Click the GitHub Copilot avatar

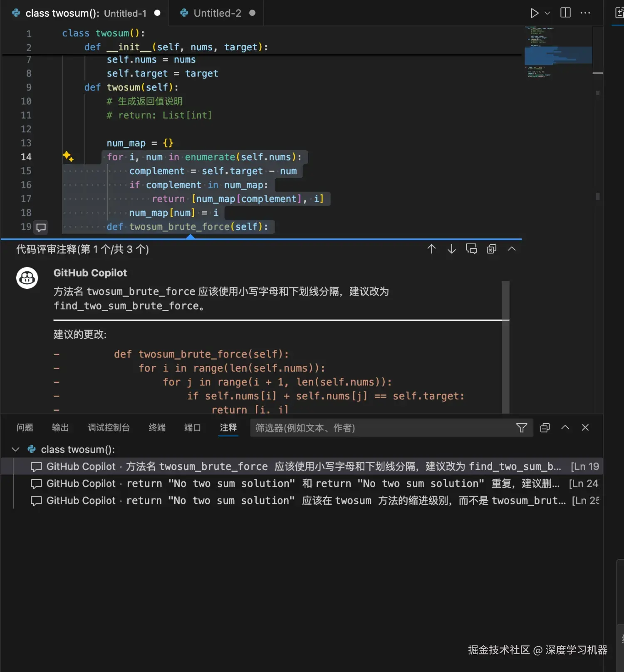coord(27,278)
